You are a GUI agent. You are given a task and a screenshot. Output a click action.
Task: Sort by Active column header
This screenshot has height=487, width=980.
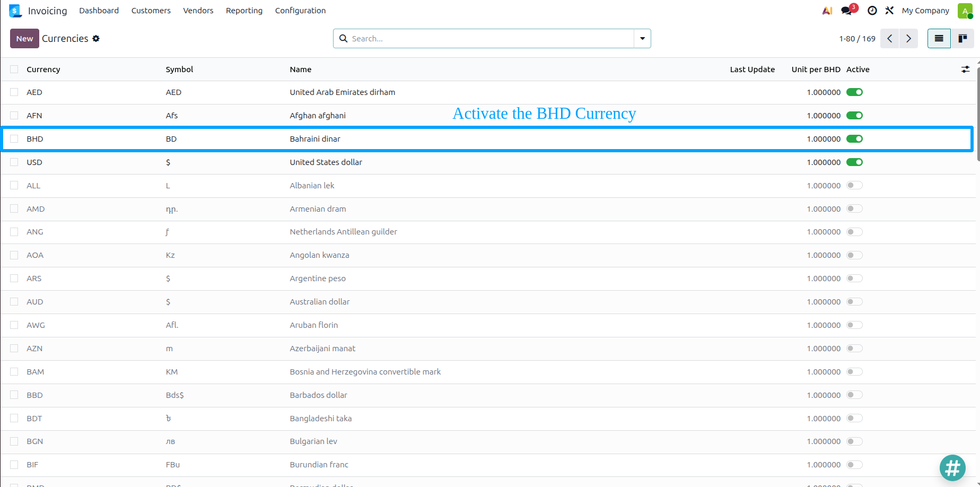click(x=857, y=69)
